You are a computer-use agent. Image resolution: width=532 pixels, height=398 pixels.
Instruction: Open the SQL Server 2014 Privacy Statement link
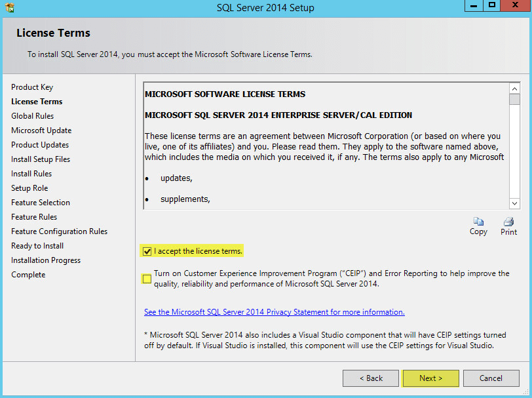tap(274, 311)
